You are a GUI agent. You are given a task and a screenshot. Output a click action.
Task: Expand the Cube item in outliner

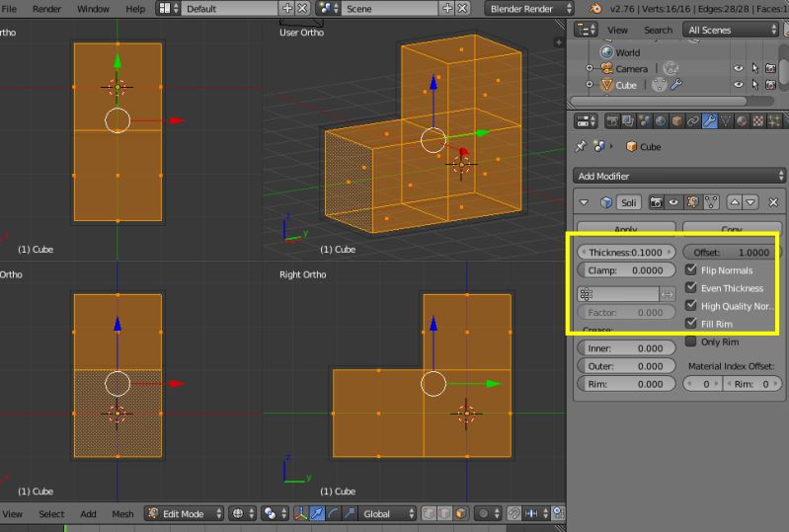click(x=590, y=85)
